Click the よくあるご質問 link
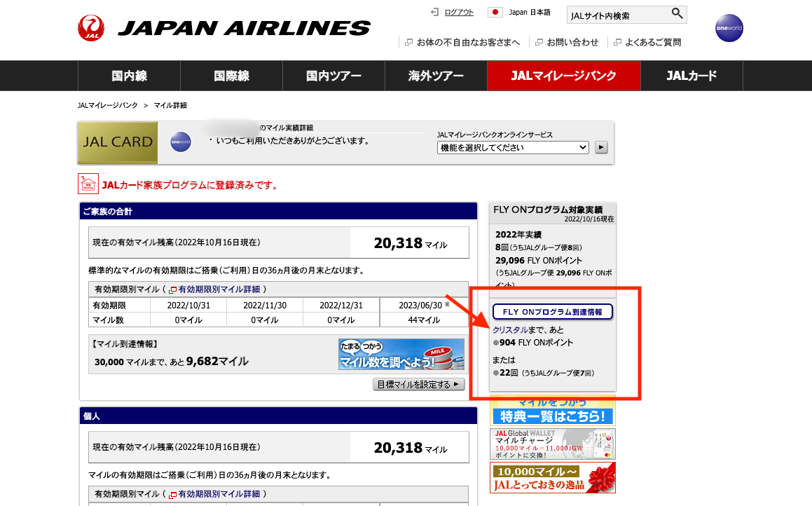 point(652,42)
